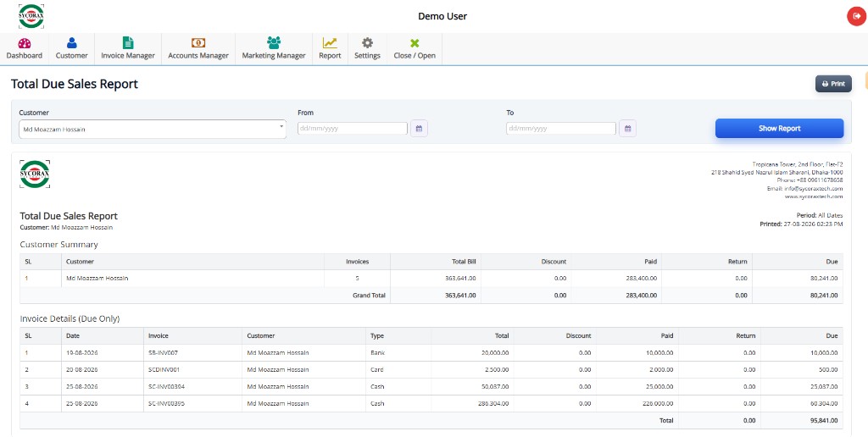Click Md Moazzam Hossain in Customer Summary
This screenshot has width=868, height=437.
(x=97, y=279)
